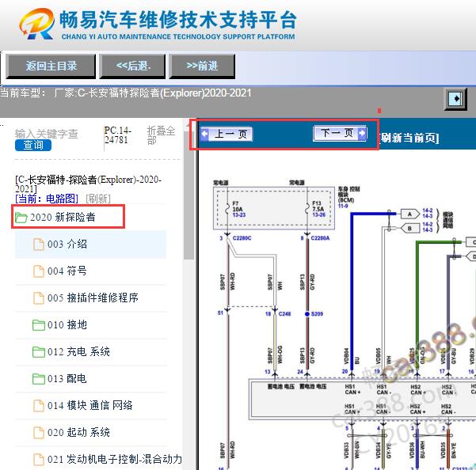The image size is (476, 470).
Task: Click the page icon of 003 介绍
Action: click(x=39, y=244)
